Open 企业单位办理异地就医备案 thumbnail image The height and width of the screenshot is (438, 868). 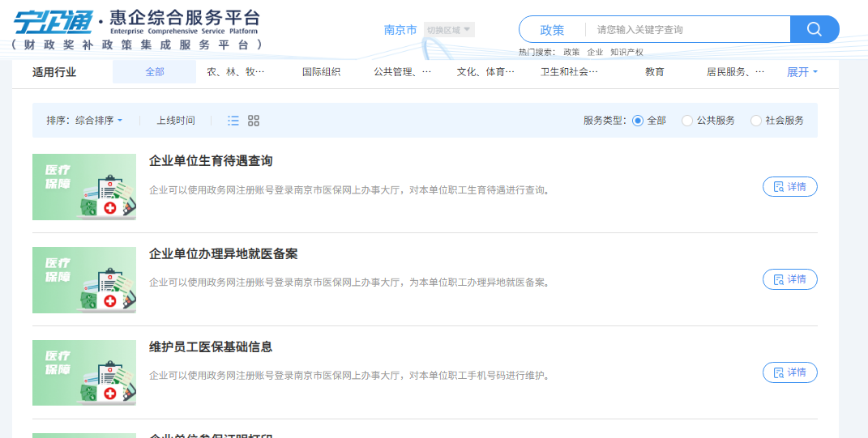pos(84,280)
